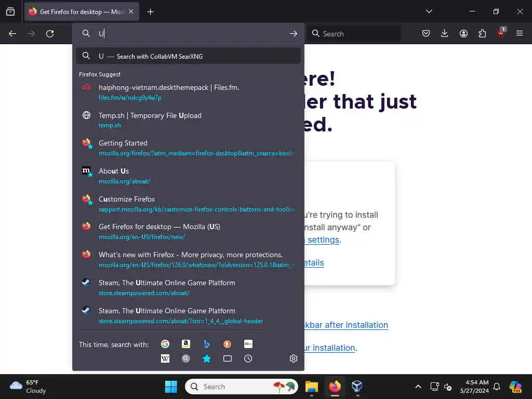
Task: Click the 'kbar after installation' link
Action: tap(347, 325)
